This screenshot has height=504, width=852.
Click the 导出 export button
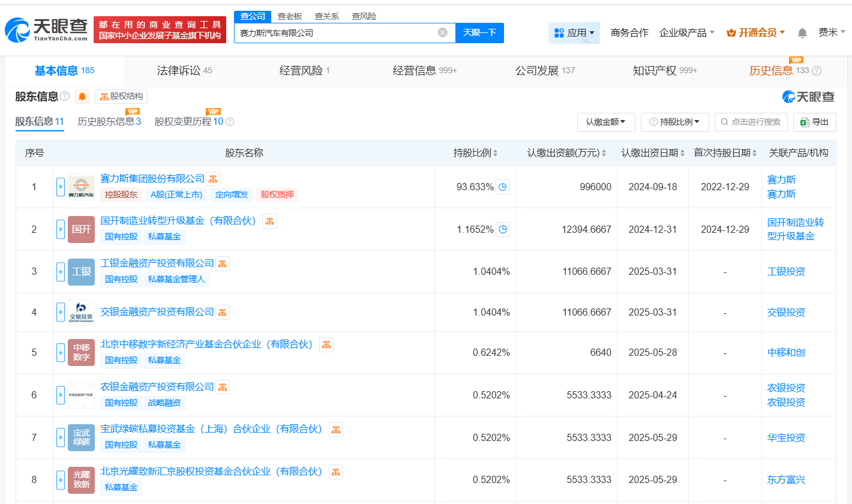click(x=814, y=122)
